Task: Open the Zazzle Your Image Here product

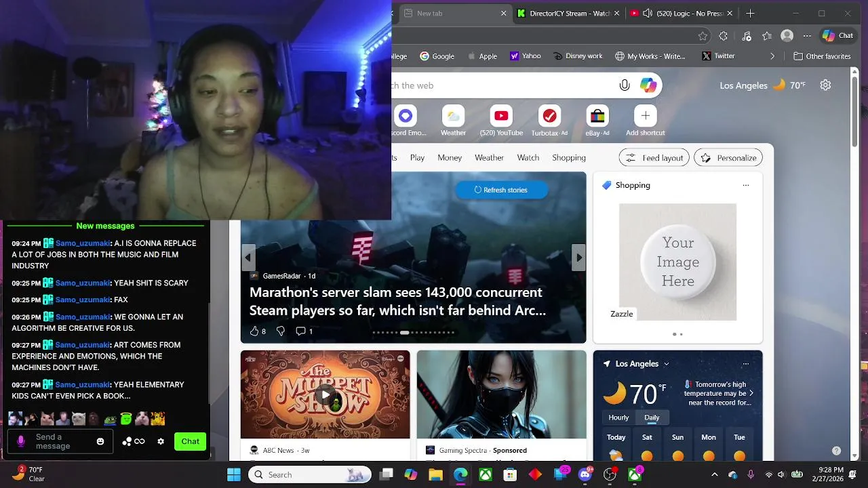Action: [x=677, y=262]
